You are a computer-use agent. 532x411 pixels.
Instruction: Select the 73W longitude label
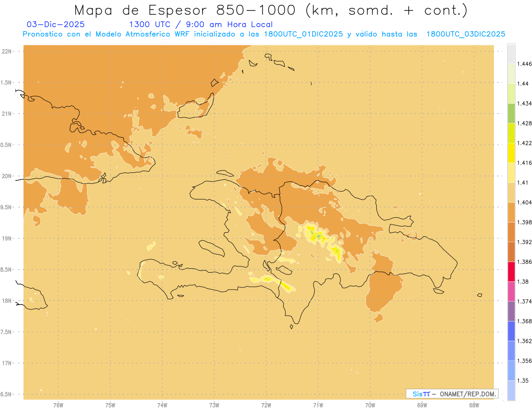point(214,405)
